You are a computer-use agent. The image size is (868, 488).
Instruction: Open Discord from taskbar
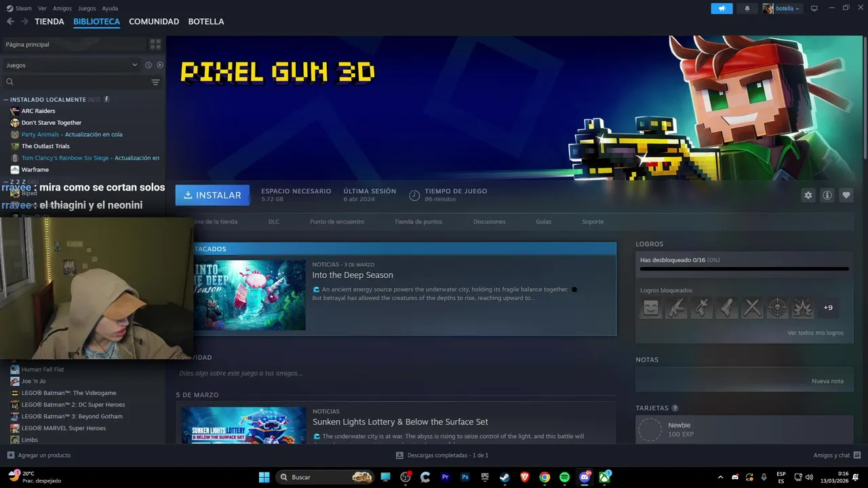[x=585, y=477]
